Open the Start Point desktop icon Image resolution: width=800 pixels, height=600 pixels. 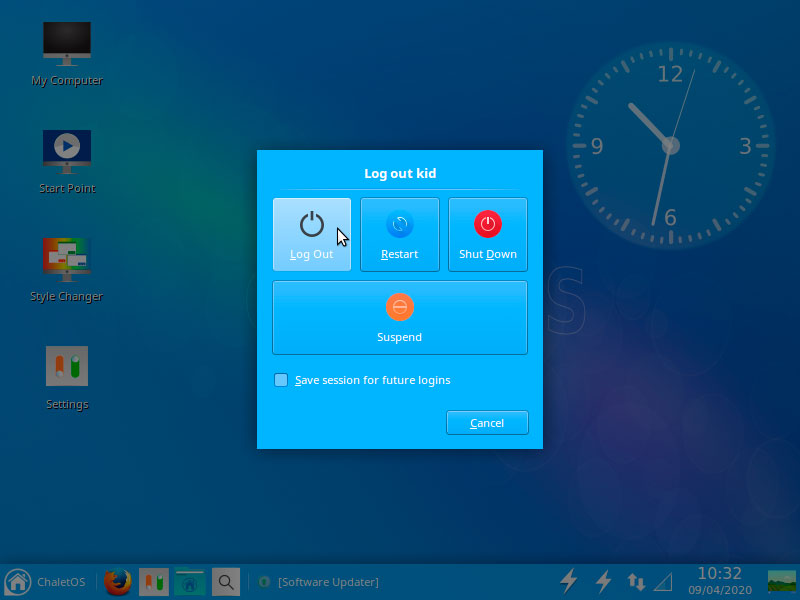pos(67,162)
